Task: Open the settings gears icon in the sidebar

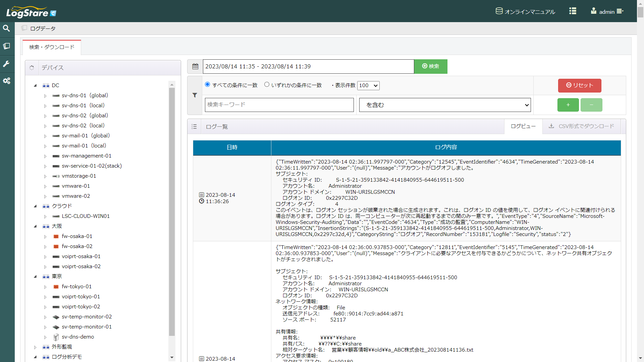Action: click(7, 81)
